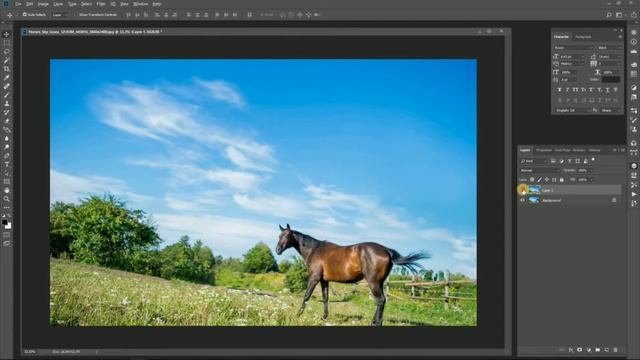Image resolution: width=640 pixels, height=360 pixels.
Task: Click the layer Fill 100% field
Action: (583, 180)
